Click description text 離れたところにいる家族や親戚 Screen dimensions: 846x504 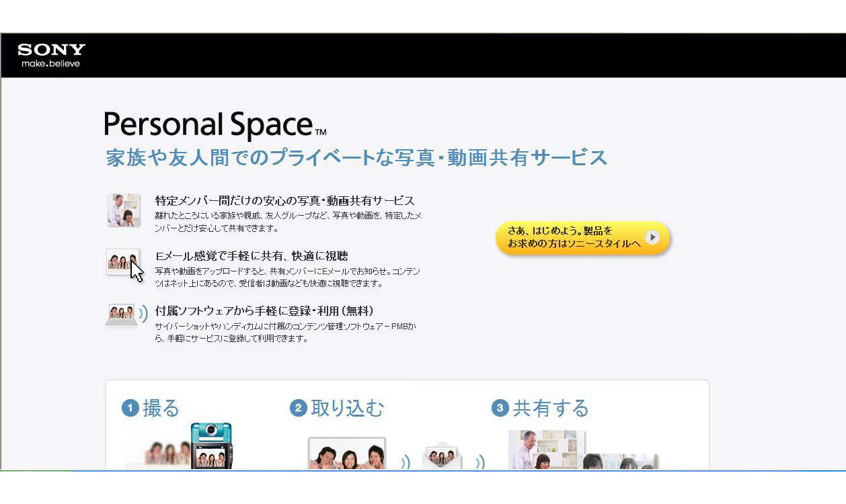(288, 222)
